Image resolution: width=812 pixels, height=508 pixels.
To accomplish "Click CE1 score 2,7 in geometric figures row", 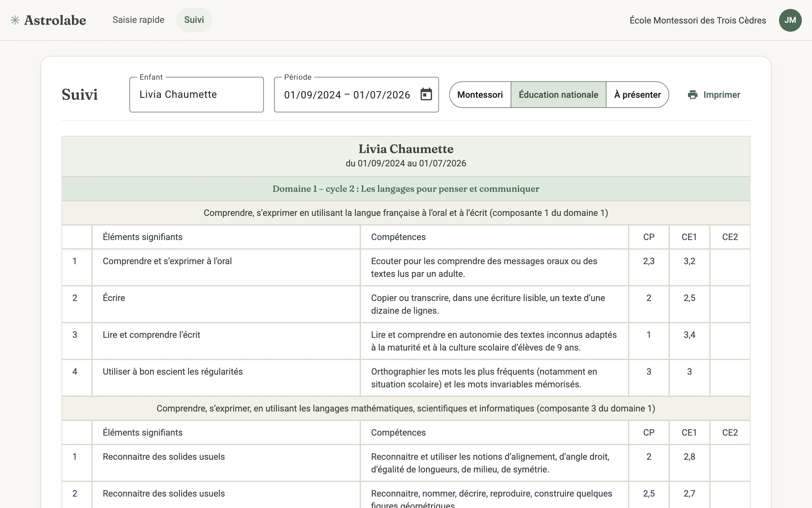I will coord(689,493).
